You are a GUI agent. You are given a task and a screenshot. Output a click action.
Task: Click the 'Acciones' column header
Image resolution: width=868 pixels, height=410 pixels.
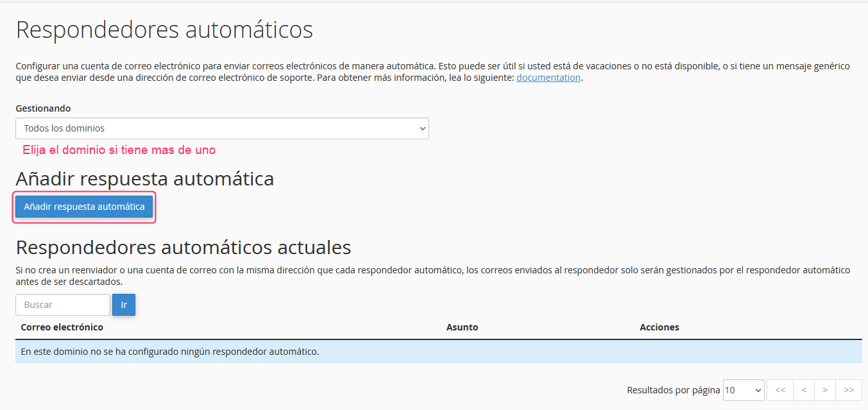coord(659,327)
